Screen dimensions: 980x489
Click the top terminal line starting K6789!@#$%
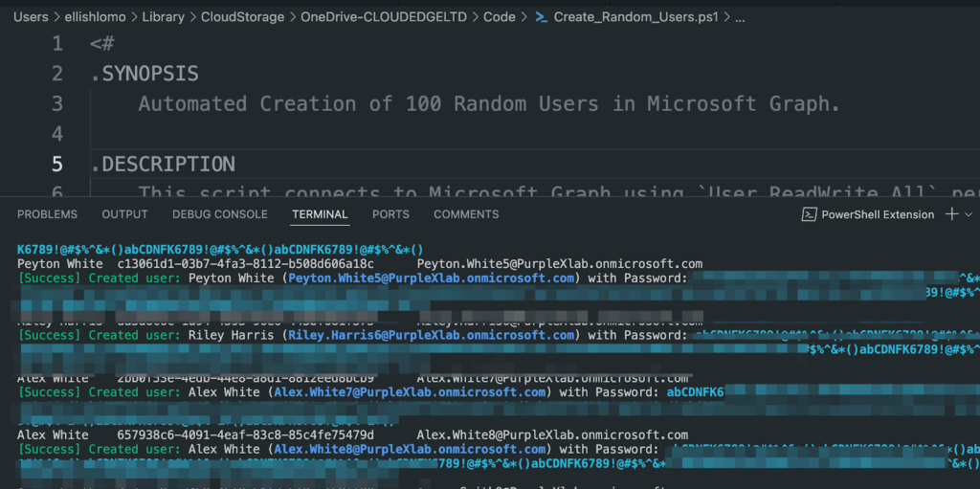coord(220,249)
